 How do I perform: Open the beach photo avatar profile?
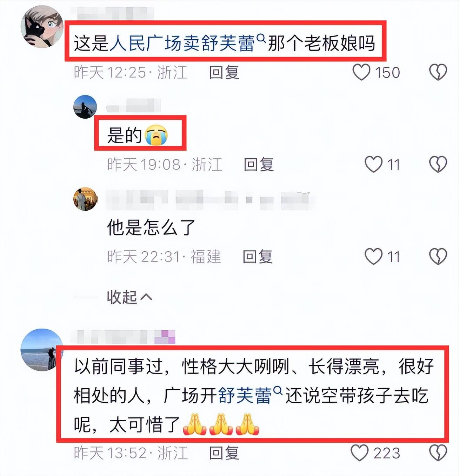(41, 350)
